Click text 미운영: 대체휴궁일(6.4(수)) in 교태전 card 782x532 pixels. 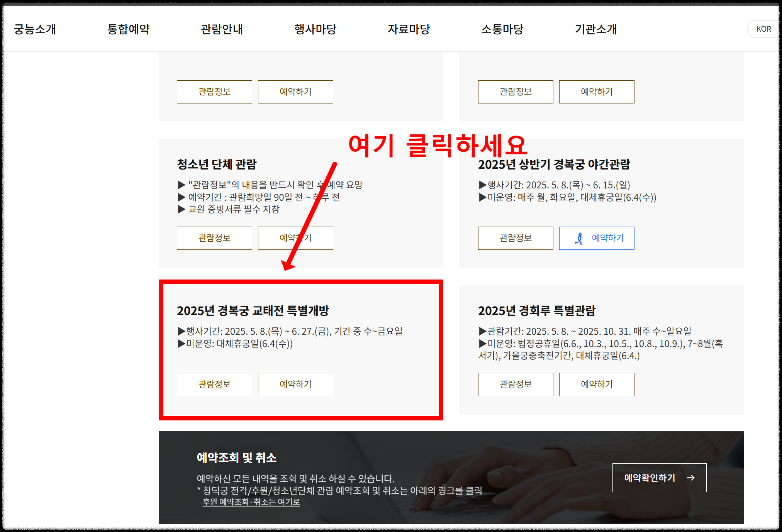click(x=239, y=344)
